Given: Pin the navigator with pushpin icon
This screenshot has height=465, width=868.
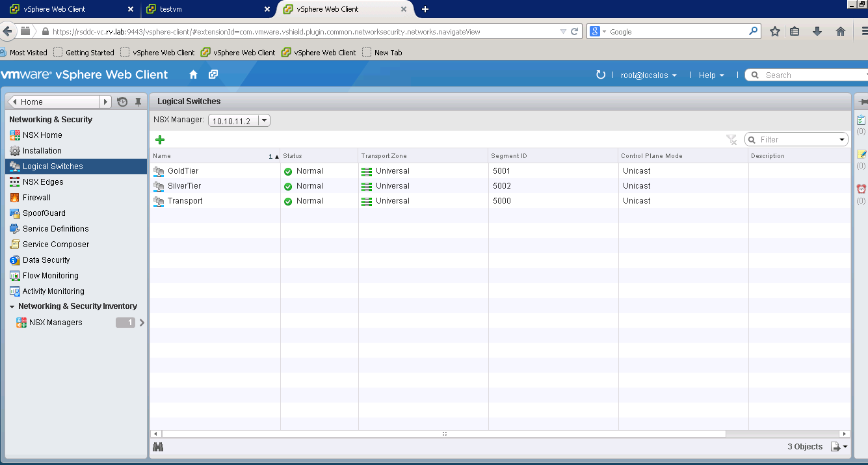Looking at the screenshot, I should click(x=138, y=102).
